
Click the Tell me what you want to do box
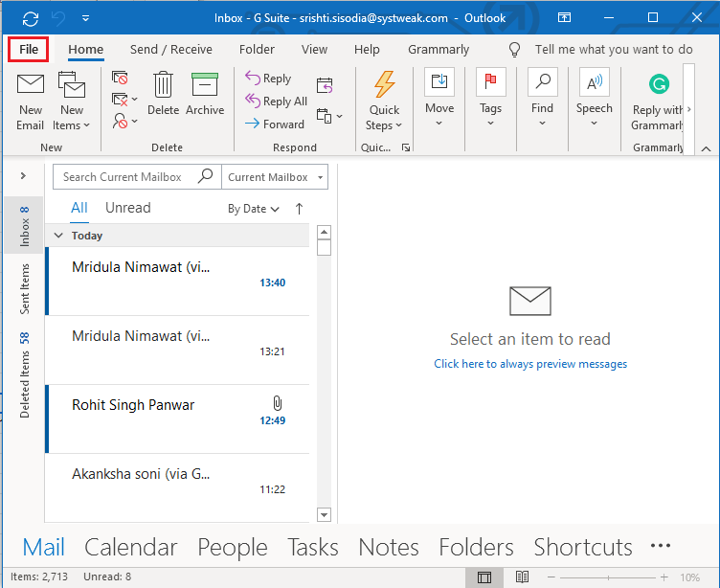pos(614,49)
